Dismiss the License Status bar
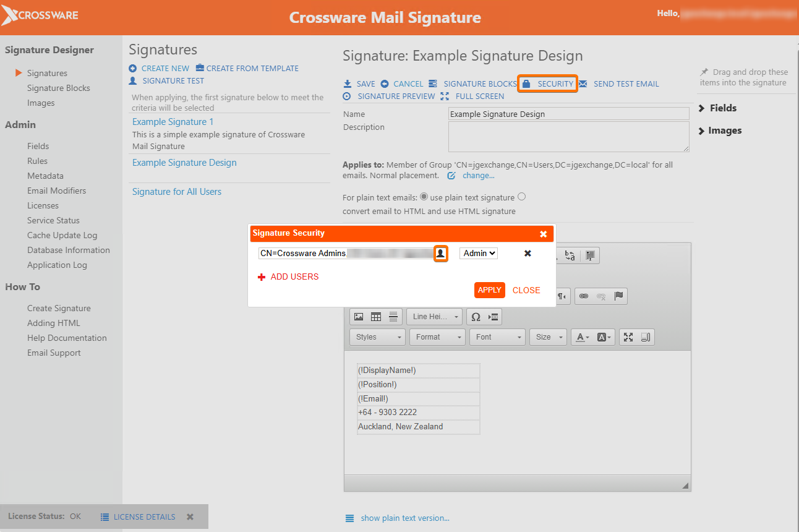 (190, 517)
